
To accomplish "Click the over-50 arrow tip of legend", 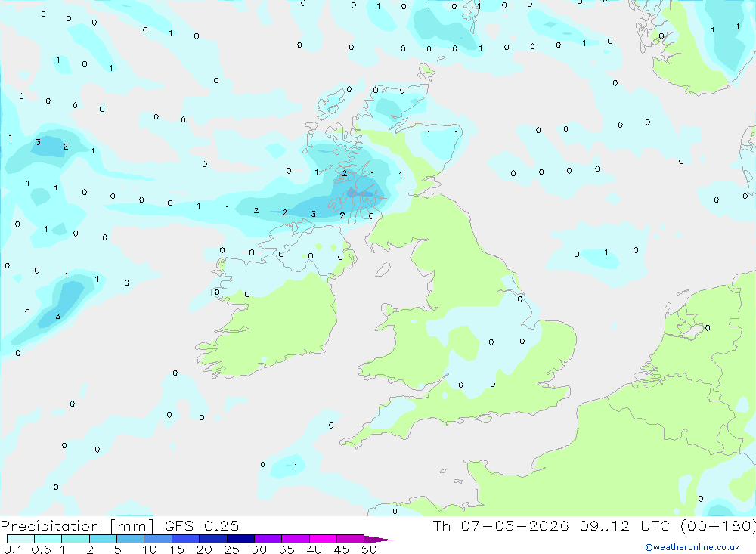I will click(379, 540).
